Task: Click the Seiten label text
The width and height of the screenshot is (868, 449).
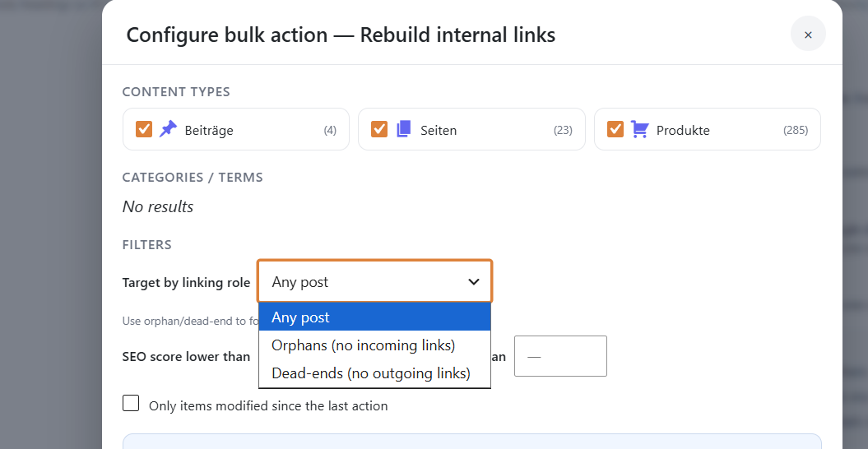Action: click(439, 131)
